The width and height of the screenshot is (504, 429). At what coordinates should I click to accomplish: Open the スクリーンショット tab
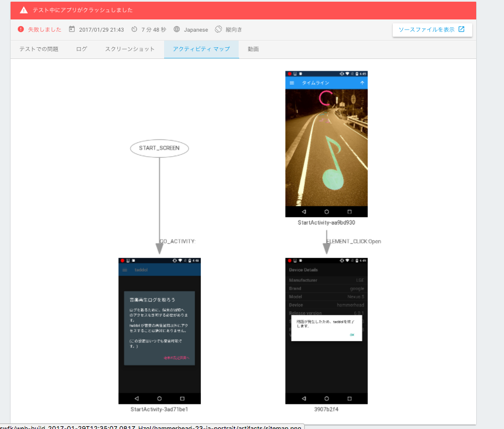pyautogui.click(x=130, y=49)
